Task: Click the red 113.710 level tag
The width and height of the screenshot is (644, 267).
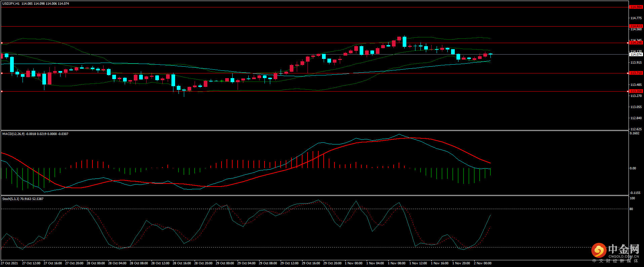Action: [636, 73]
